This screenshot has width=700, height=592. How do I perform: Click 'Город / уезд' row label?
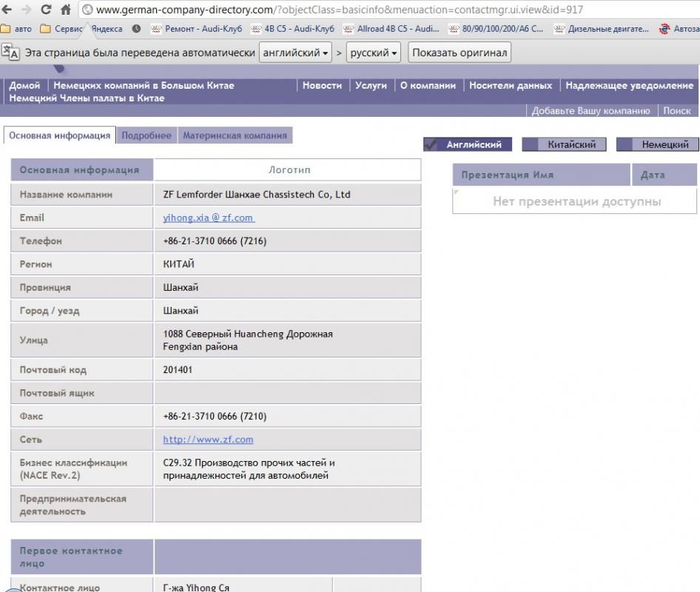tap(50, 311)
